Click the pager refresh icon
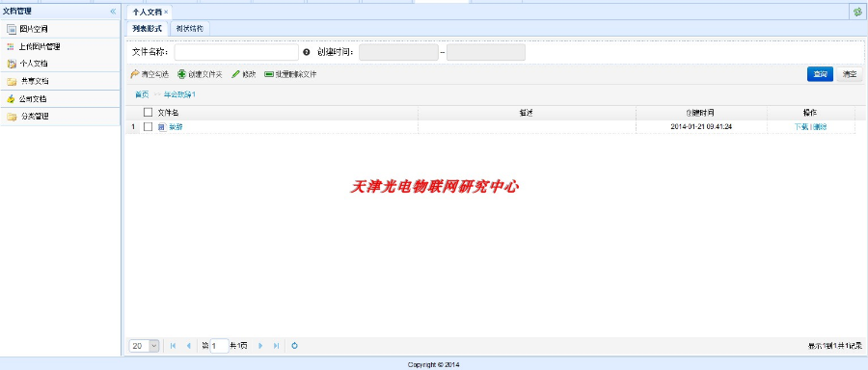Screen dimensions: 868x370 click(x=294, y=346)
